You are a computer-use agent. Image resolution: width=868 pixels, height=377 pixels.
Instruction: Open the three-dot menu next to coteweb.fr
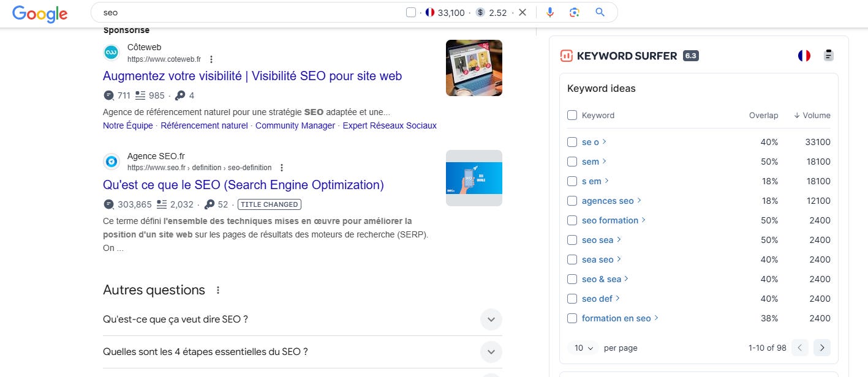pyautogui.click(x=211, y=59)
